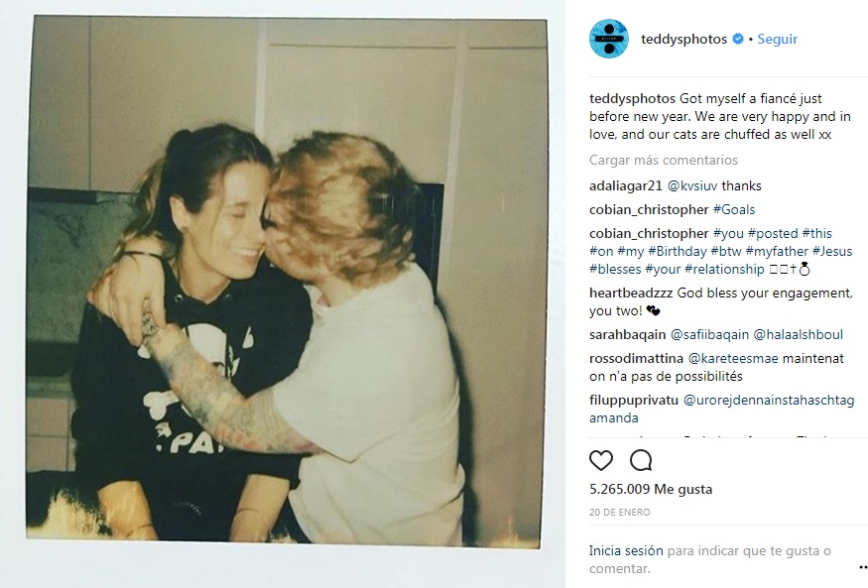Open the #Birthday hashtag
Screen dimensions: 868x588
[x=677, y=251]
